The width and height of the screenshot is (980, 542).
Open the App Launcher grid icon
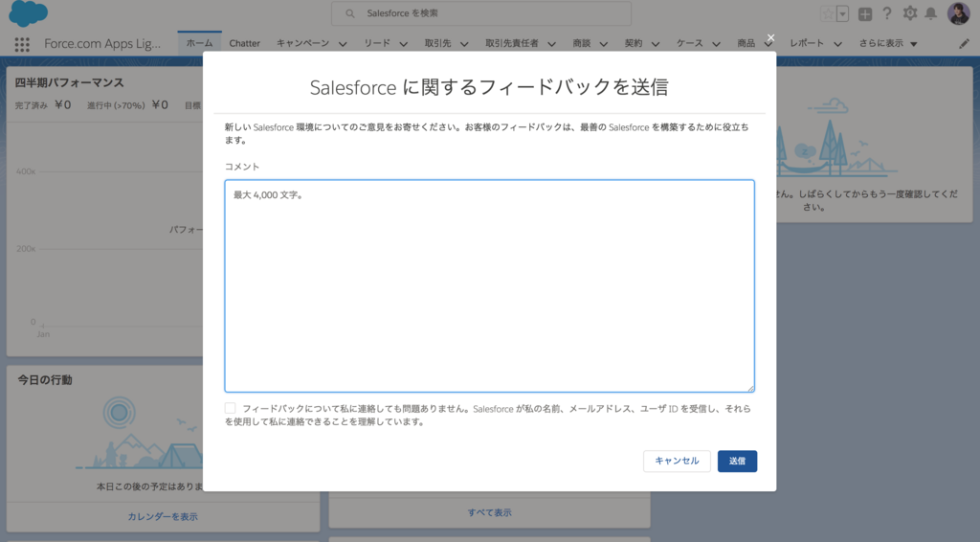[22, 44]
